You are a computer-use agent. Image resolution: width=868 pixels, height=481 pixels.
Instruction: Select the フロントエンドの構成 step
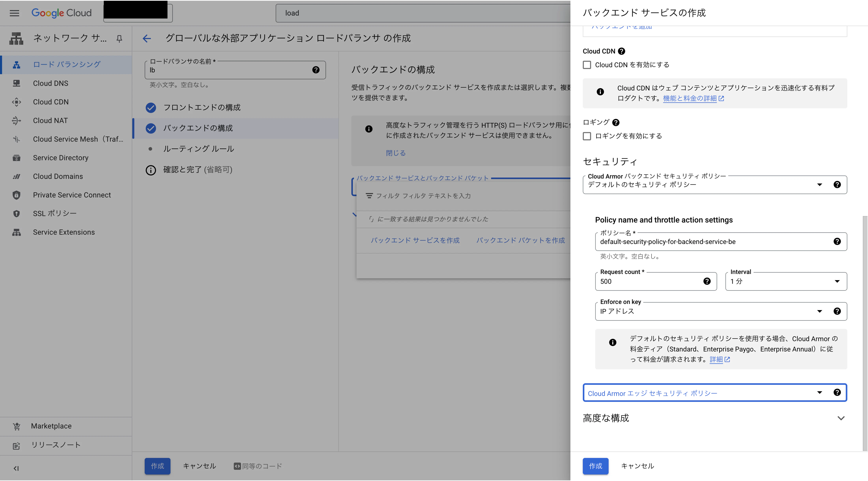coord(236,108)
